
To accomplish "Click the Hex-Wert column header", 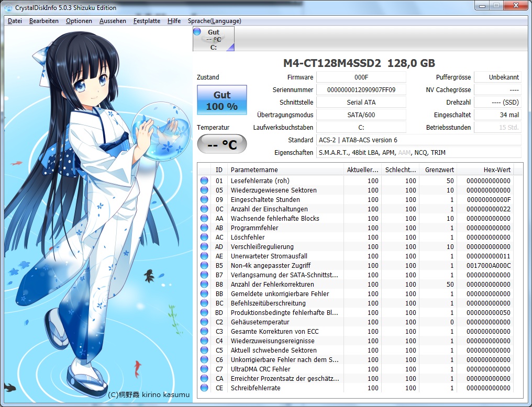I will (x=485, y=170).
